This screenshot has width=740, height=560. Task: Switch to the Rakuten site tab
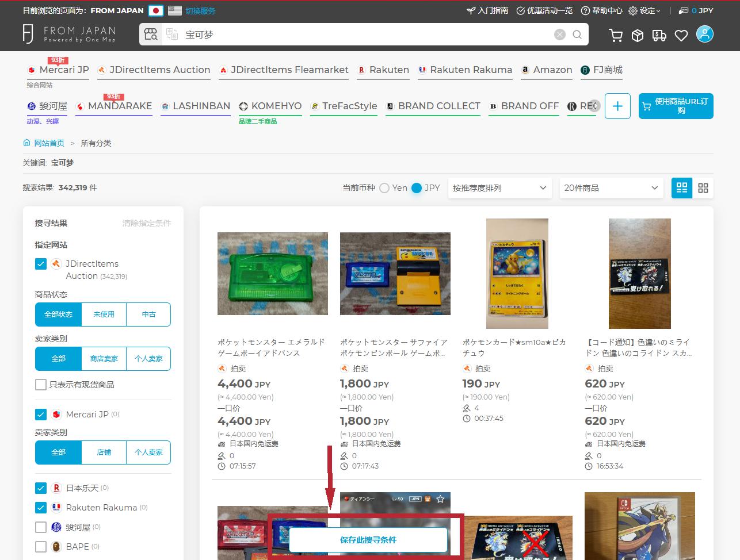pyautogui.click(x=383, y=70)
